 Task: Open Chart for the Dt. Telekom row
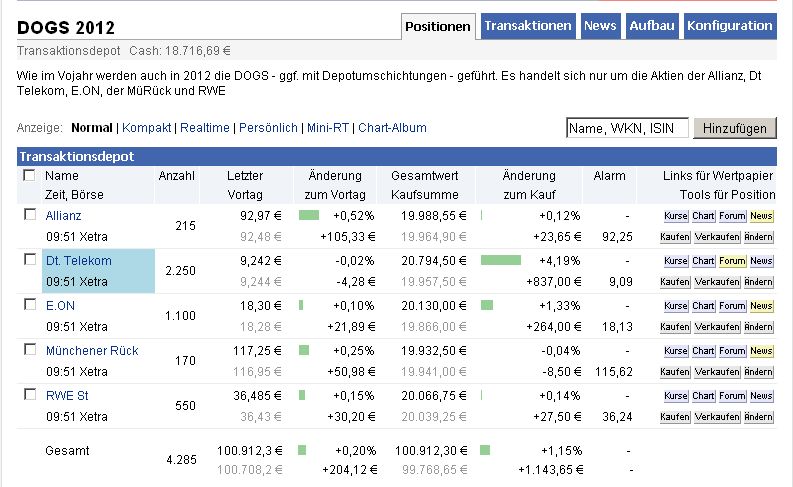tap(703, 261)
